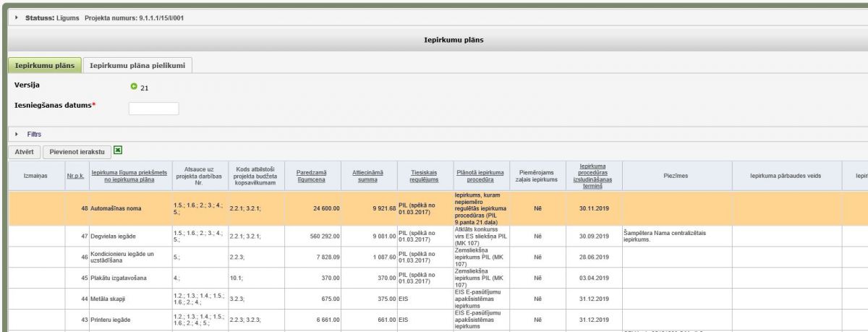Export table using the Excel icon
This screenshot has width=868, height=332.
click(118, 150)
